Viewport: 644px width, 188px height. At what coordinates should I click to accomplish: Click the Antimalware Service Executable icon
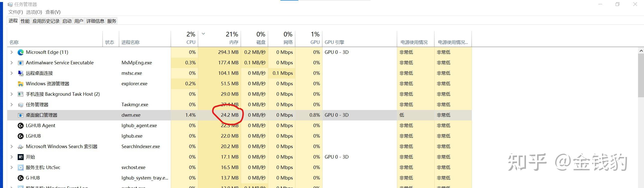click(x=20, y=63)
